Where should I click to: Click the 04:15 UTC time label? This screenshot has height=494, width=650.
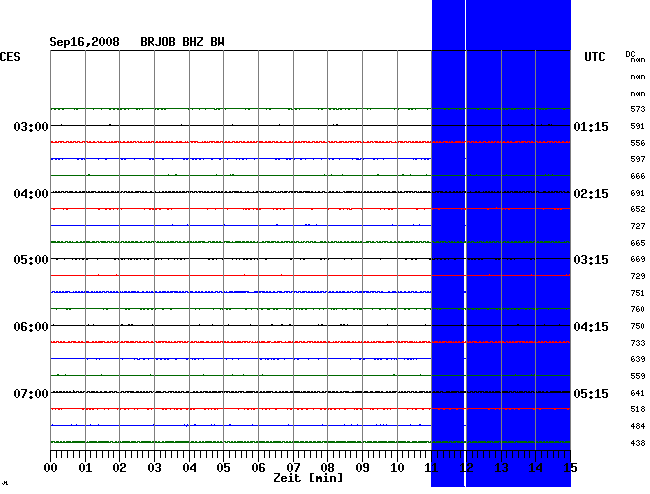coord(591,327)
